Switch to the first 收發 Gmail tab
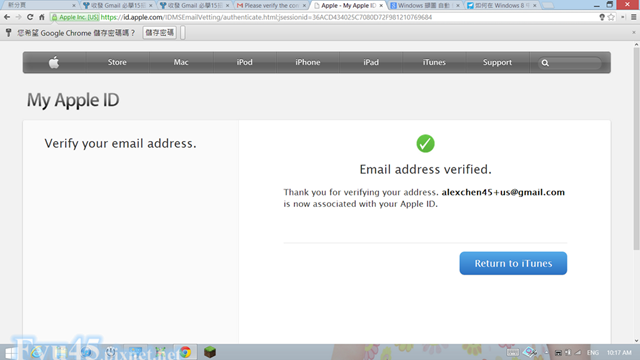The width and height of the screenshot is (640, 360). coord(118,5)
